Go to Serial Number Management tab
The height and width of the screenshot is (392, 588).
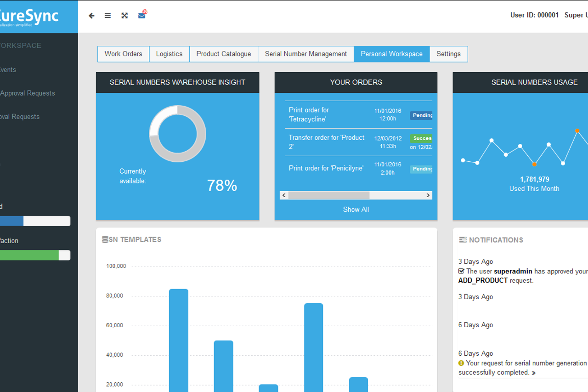(306, 54)
